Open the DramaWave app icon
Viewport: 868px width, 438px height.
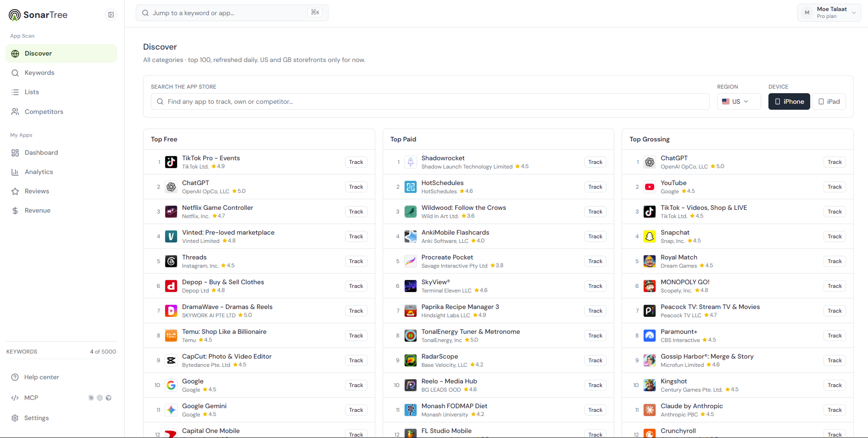tap(171, 310)
